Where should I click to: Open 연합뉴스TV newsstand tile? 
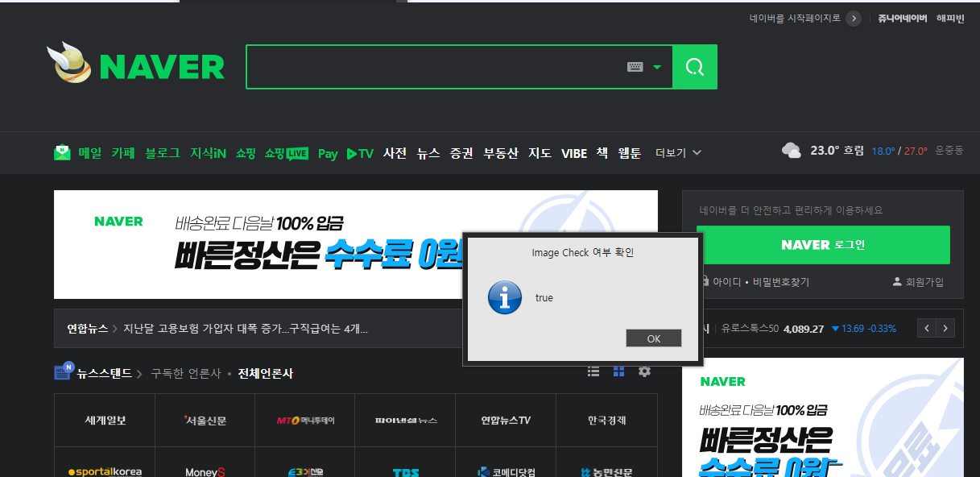tap(506, 420)
